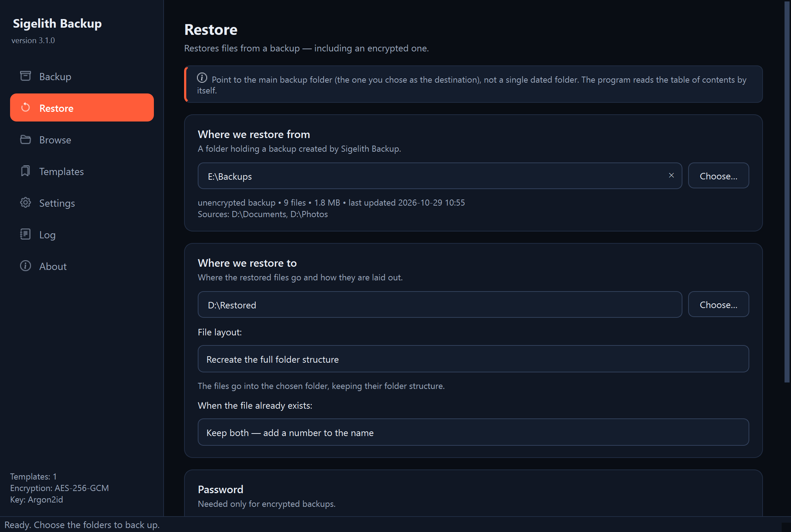Click the vertical scrollbar of the page
791x532 pixels.
pos(787,192)
